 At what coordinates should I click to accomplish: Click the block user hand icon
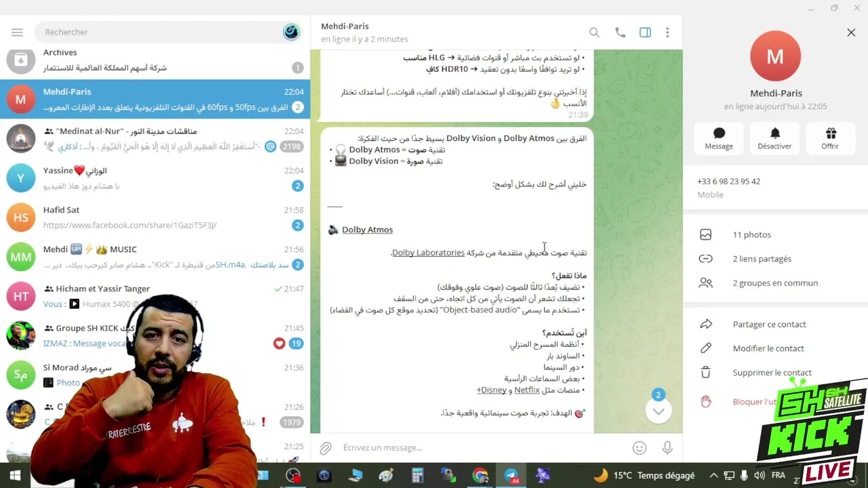(706, 401)
